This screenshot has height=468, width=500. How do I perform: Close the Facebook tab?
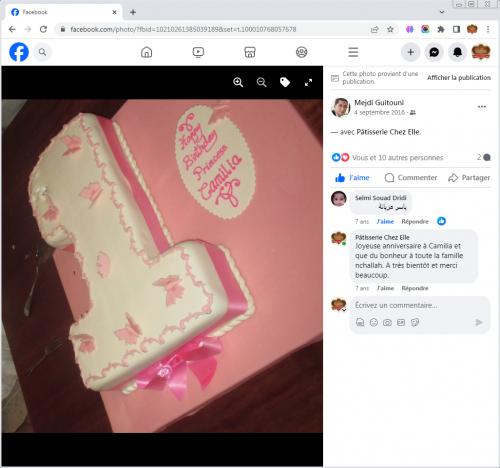(114, 12)
